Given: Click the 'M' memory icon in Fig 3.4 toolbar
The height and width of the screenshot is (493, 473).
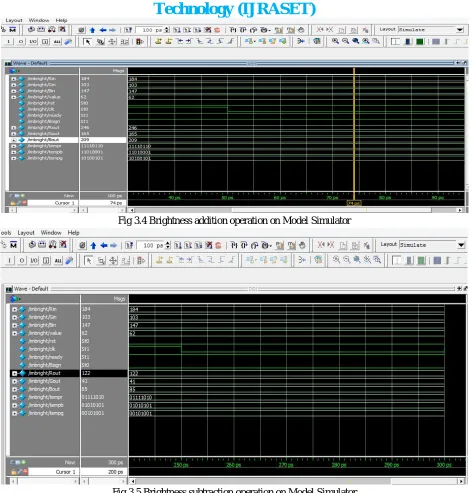Looking at the screenshot, I should 13,30.
